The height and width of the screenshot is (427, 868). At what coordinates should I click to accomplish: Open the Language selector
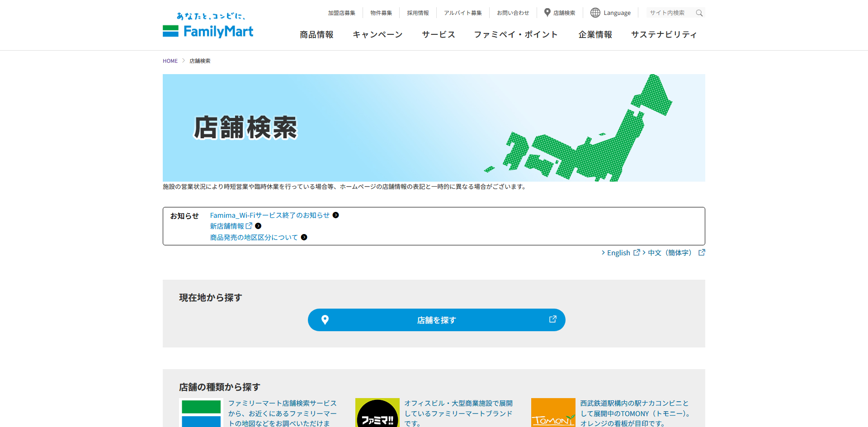(x=611, y=13)
